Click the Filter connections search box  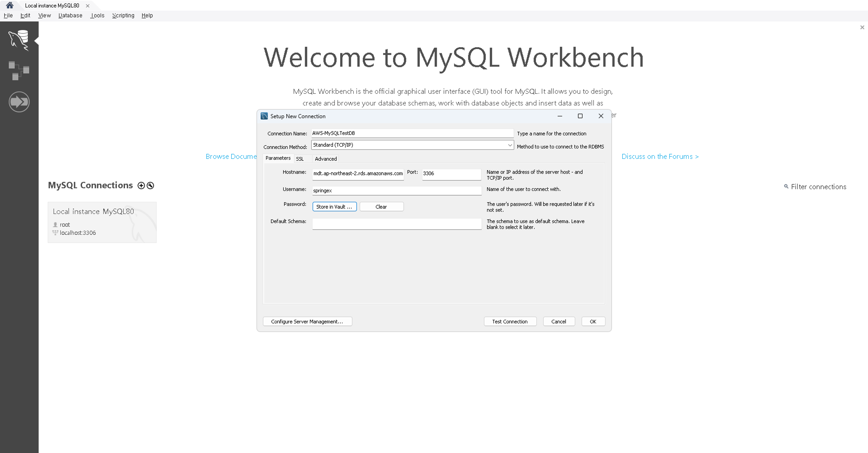[819, 187]
